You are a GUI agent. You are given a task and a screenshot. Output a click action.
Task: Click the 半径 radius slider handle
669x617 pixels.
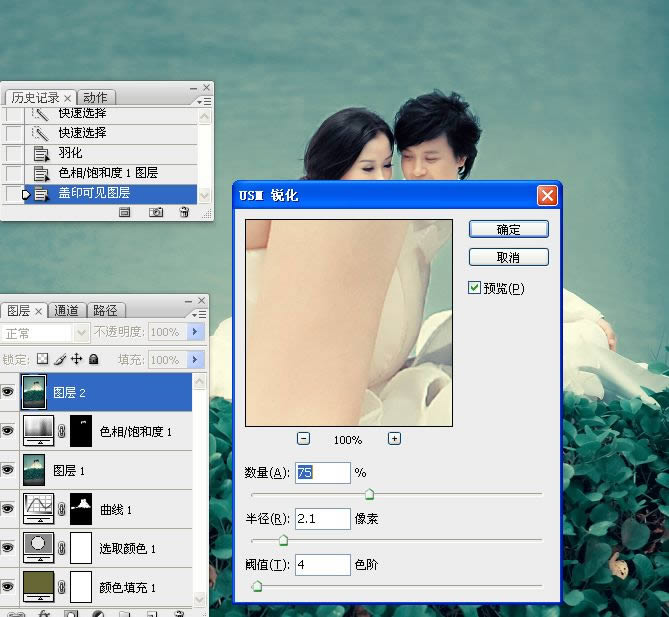click(x=283, y=541)
